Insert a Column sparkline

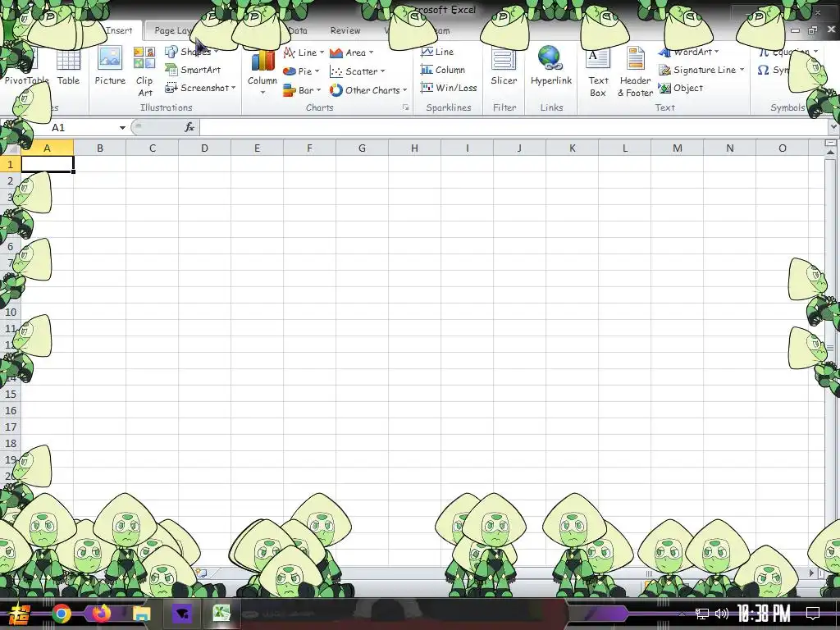coord(442,70)
